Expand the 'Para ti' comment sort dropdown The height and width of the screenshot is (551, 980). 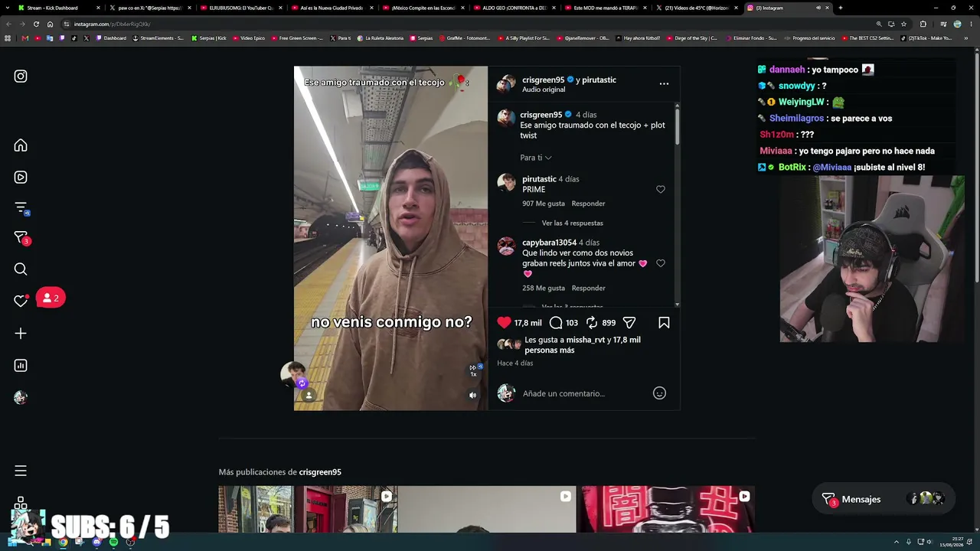point(536,158)
